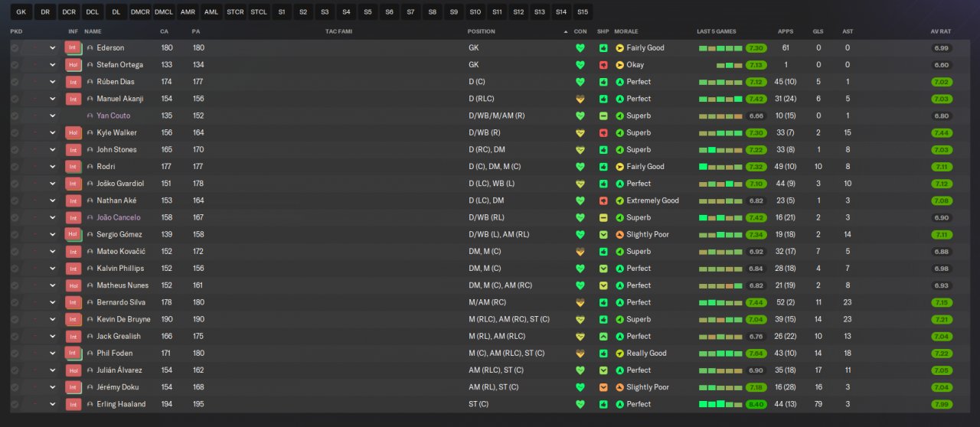
Task: Click Ederson's Fairly Good morale arrow icon
Action: pos(619,47)
